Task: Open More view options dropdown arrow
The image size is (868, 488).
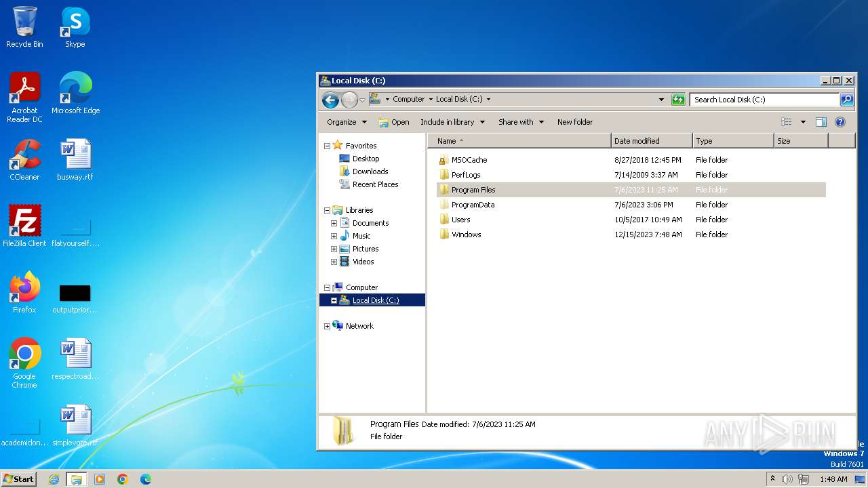Action: [x=803, y=122]
